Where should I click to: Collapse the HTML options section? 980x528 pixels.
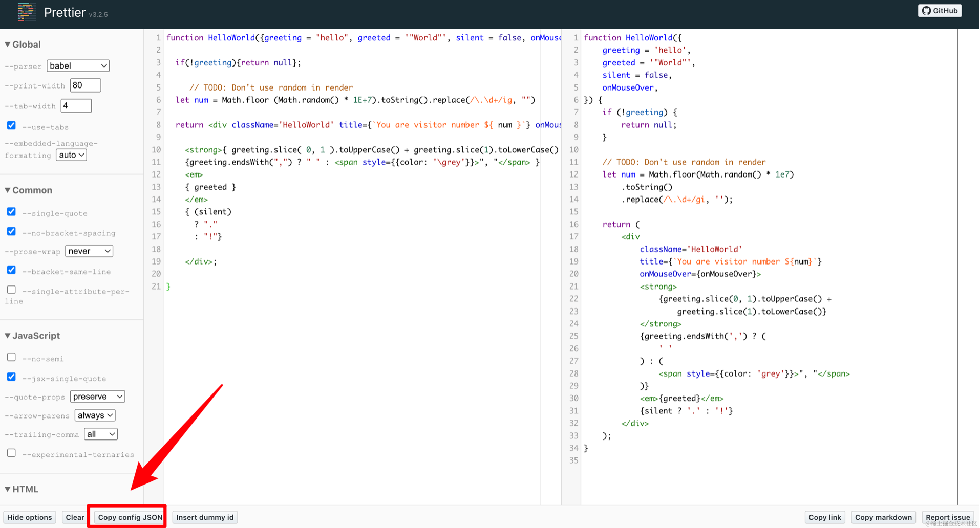click(x=22, y=489)
